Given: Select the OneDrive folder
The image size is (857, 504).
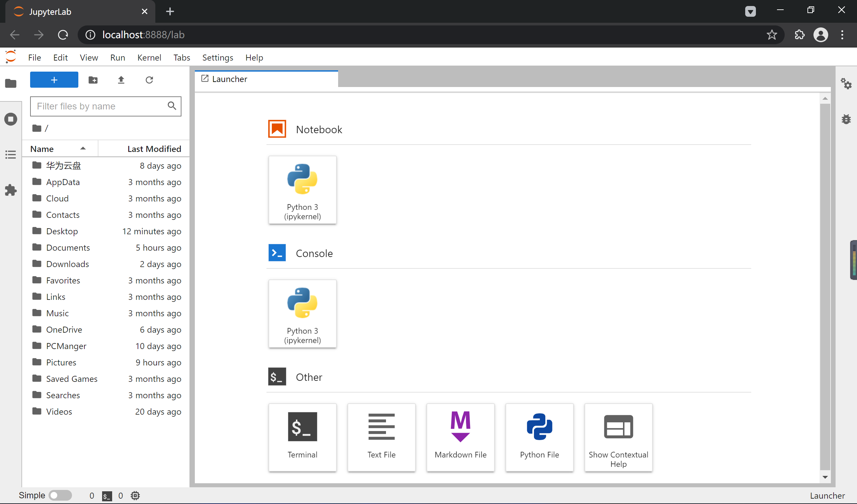Looking at the screenshot, I should pos(106,330).
